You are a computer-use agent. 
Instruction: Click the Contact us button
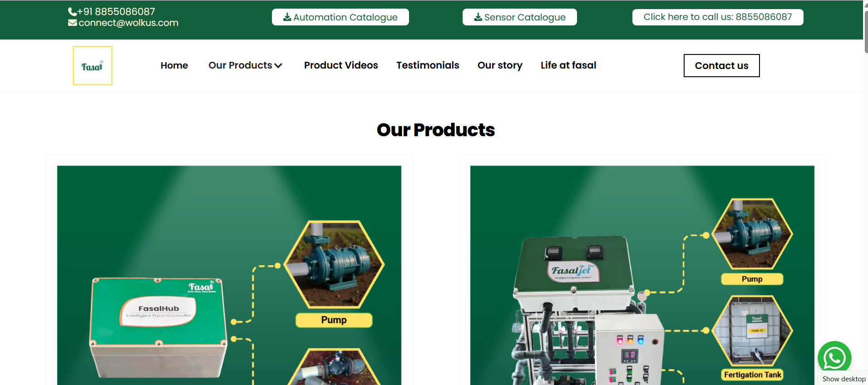click(x=721, y=66)
